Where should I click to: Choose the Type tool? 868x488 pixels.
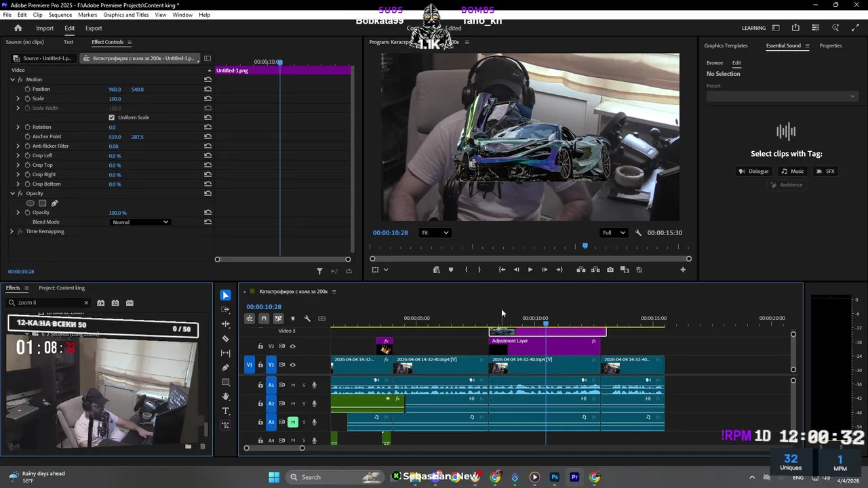point(226,411)
